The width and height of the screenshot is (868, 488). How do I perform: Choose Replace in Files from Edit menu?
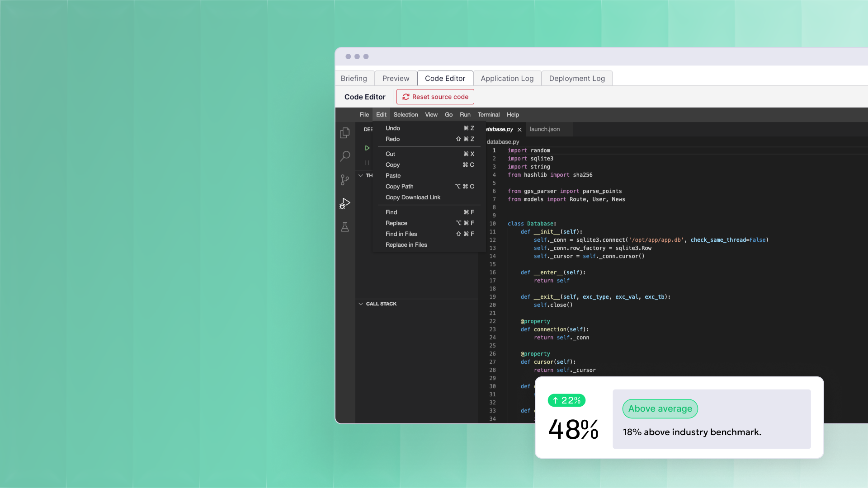(x=406, y=245)
